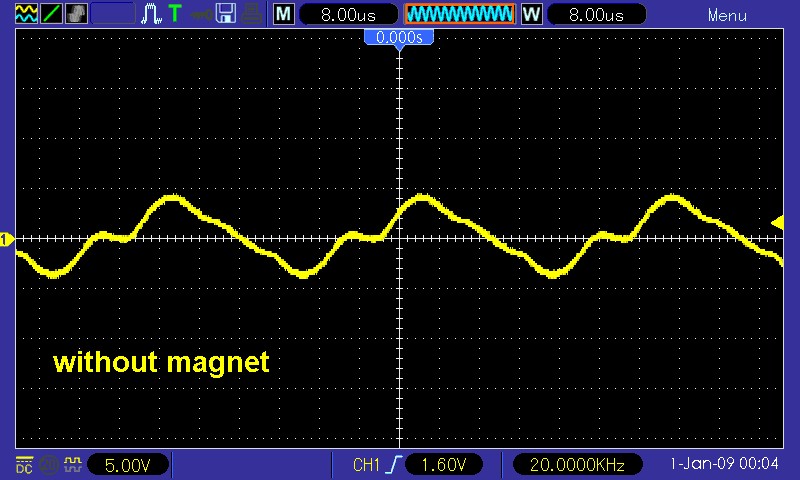Screen dimensions: 800x480
Task: Click the grayed 20 bandwidth limit icon
Action: pyautogui.click(x=48, y=464)
